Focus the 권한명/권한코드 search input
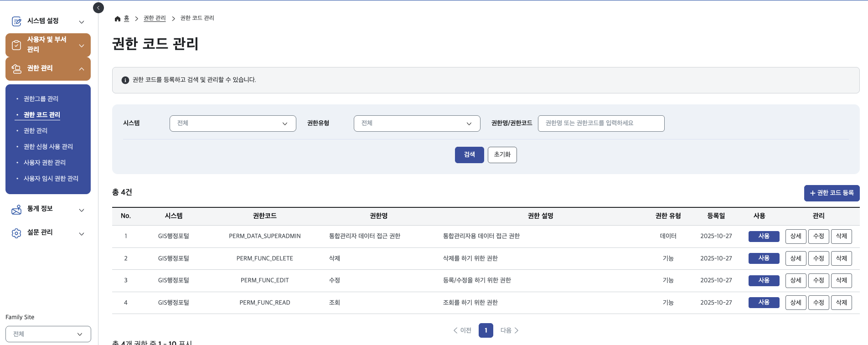868x345 pixels. point(601,124)
